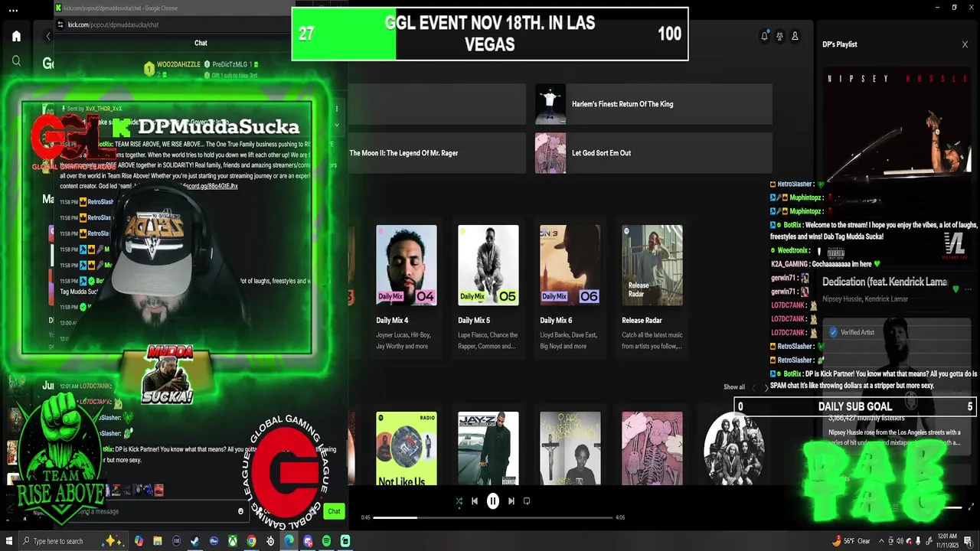Open the notifications bell in Spotify
This screenshot has height=551, width=980.
coord(764,36)
